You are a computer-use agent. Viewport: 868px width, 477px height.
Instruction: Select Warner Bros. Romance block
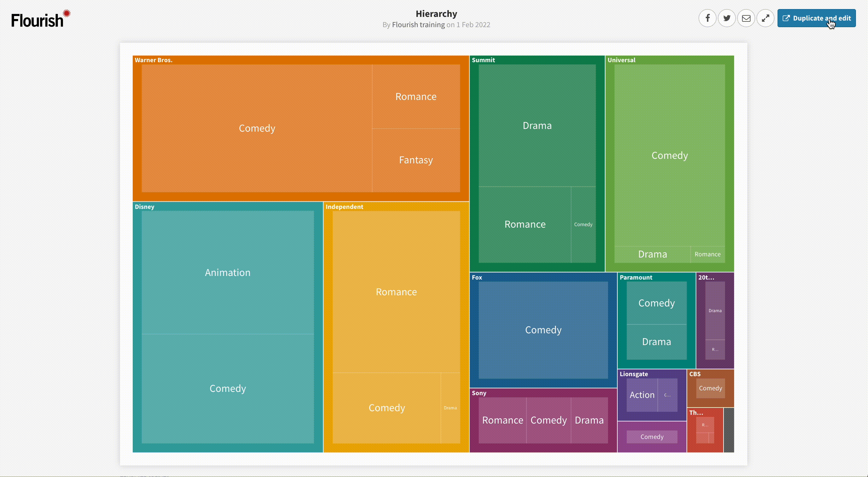tap(416, 97)
